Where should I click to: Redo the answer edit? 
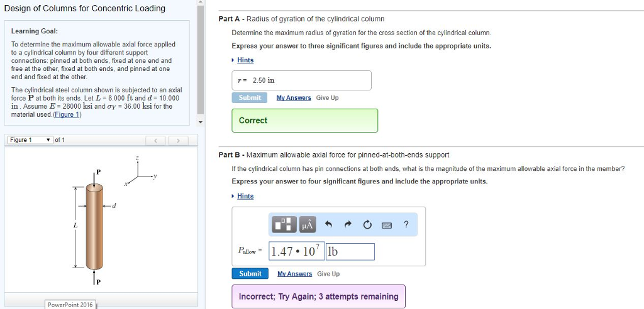click(x=347, y=224)
